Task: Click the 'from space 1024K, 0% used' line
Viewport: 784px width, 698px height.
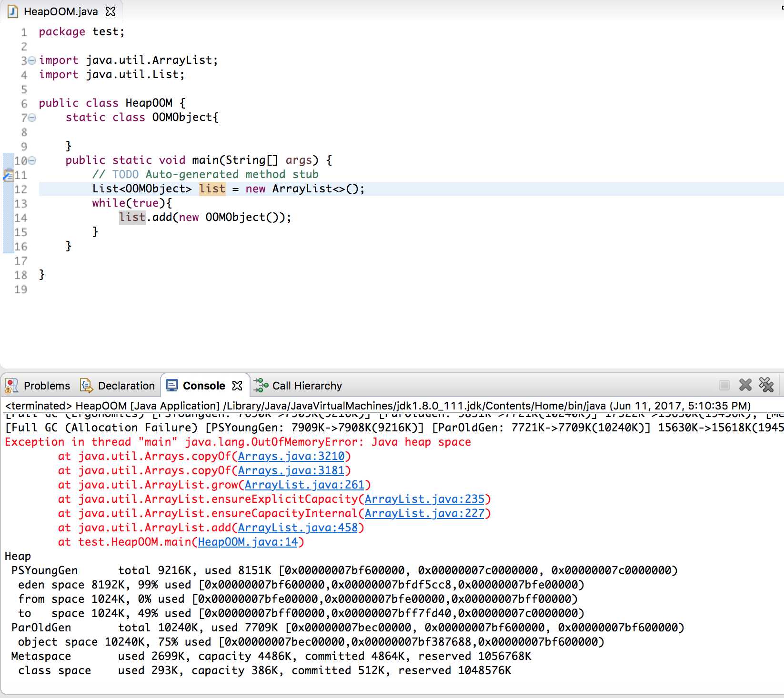Action: tap(298, 599)
